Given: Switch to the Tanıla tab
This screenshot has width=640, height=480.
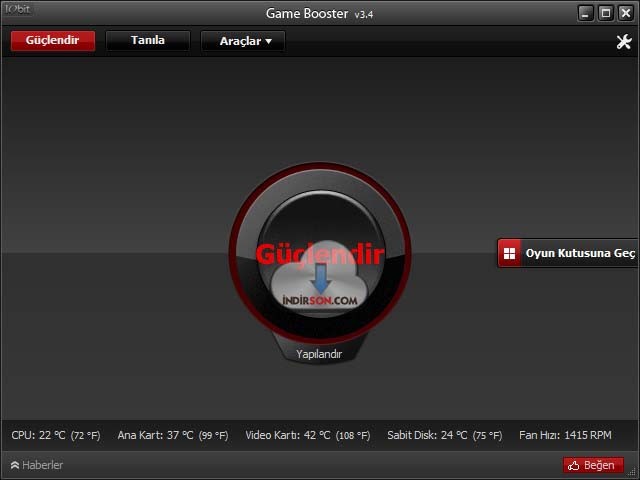Looking at the screenshot, I should pyautogui.click(x=148, y=40).
